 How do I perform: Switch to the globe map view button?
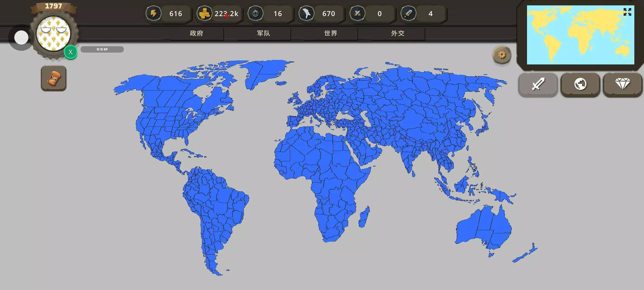pos(580,84)
